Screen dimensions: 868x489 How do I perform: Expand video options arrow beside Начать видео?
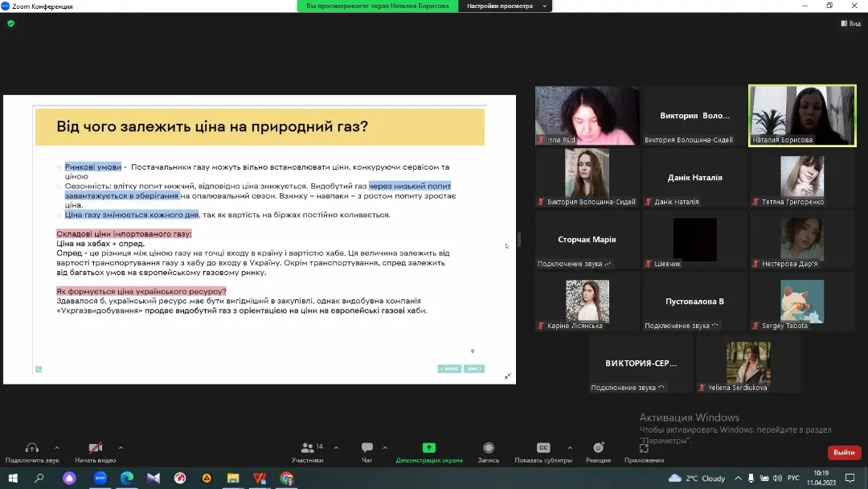tap(121, 447)
